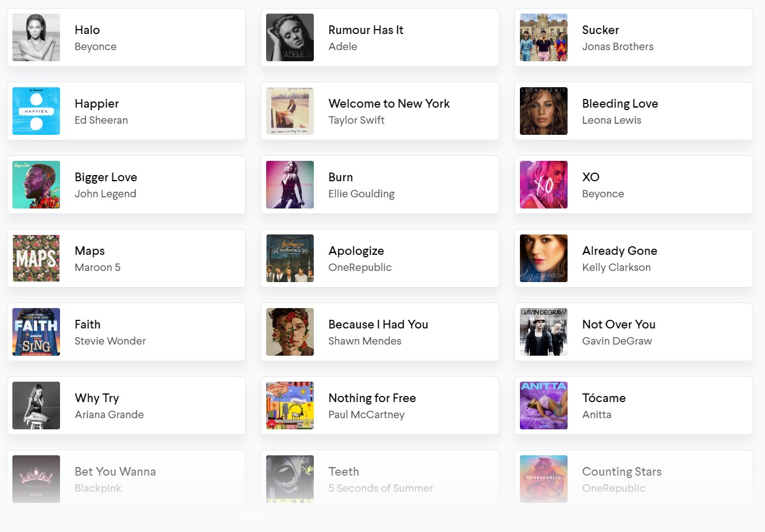Click the pink XO album artwork

543,185
